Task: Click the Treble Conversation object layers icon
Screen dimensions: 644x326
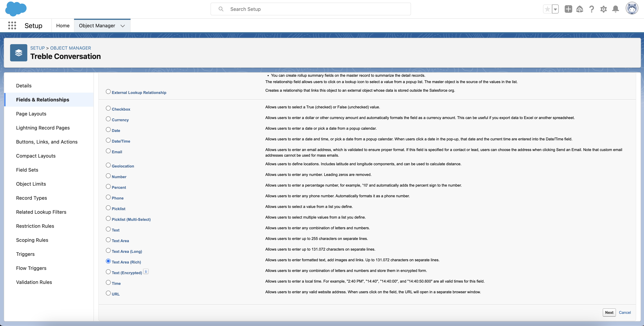Action: pos(19,53)
